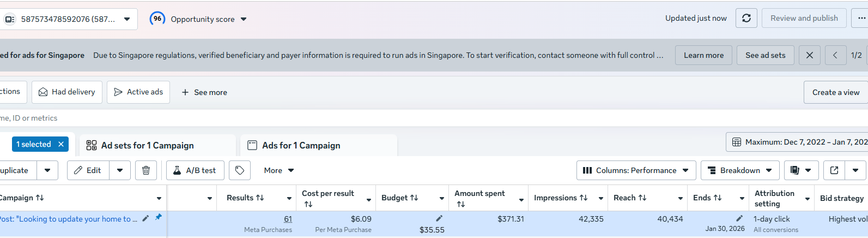Toggle the Had delivery filter
The width and height of the screenshot is (868, 238).
[67, 92]
